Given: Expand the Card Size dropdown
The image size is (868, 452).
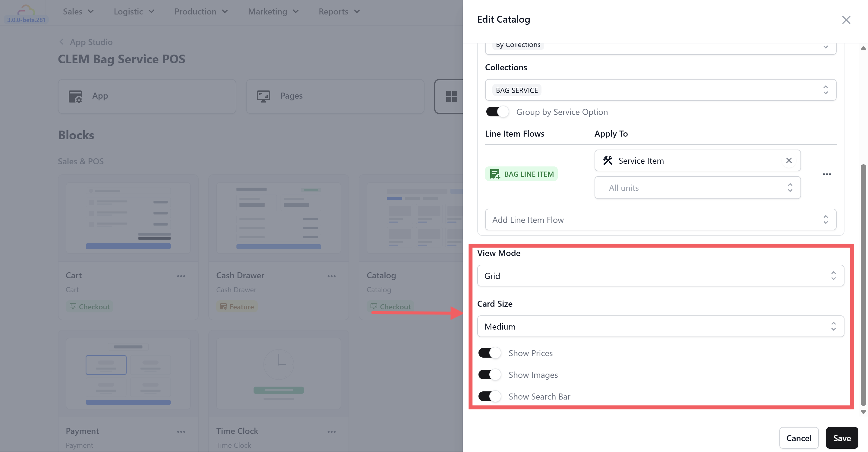Looking at the screenshot, I should [660, 326].
